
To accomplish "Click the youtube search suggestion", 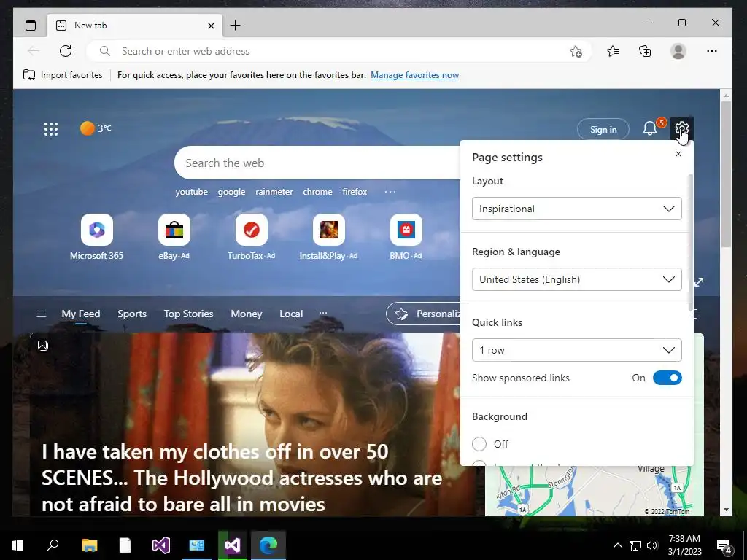I will click(x=192, y=192).
